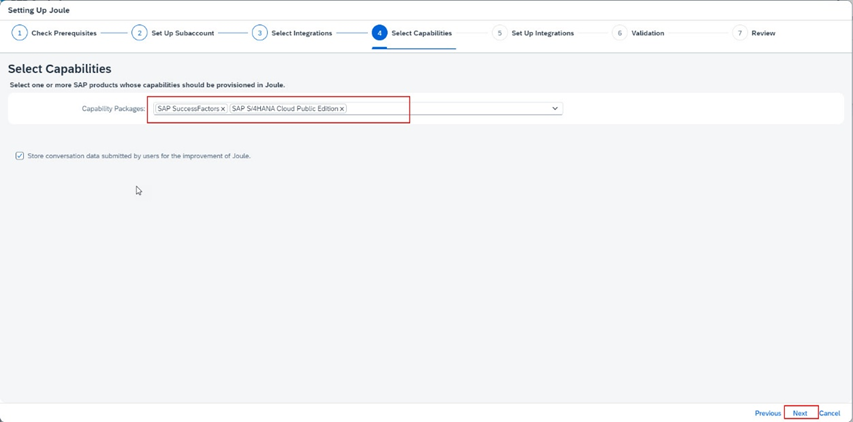Select the SAP S/4HANA Cloud Public Edition token
Screen dimensions: 853x422
pyautogui.click(x=284, y=109)
